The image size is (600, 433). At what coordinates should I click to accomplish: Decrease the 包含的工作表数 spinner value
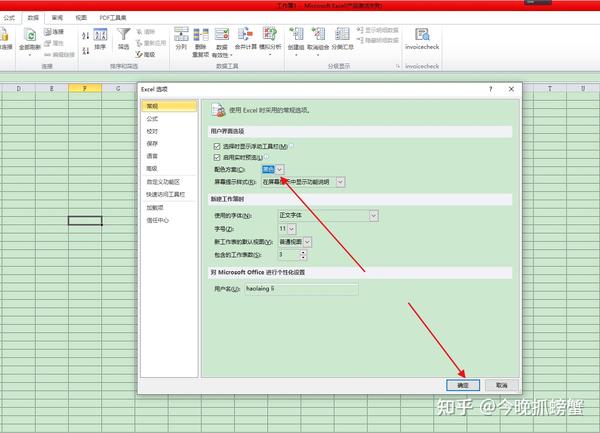click(303, 257)
